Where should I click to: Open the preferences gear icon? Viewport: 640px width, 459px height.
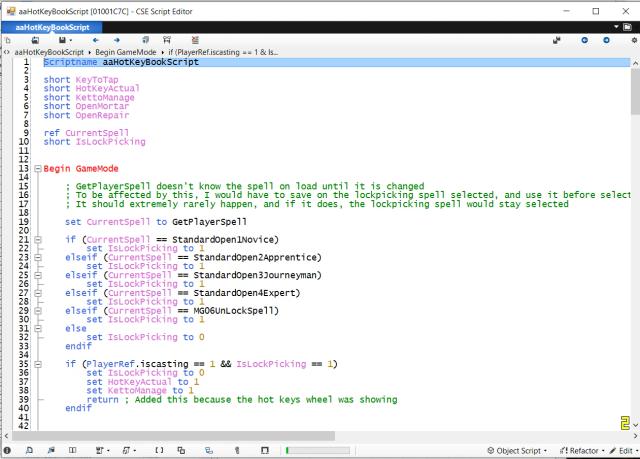coord(634,40)
